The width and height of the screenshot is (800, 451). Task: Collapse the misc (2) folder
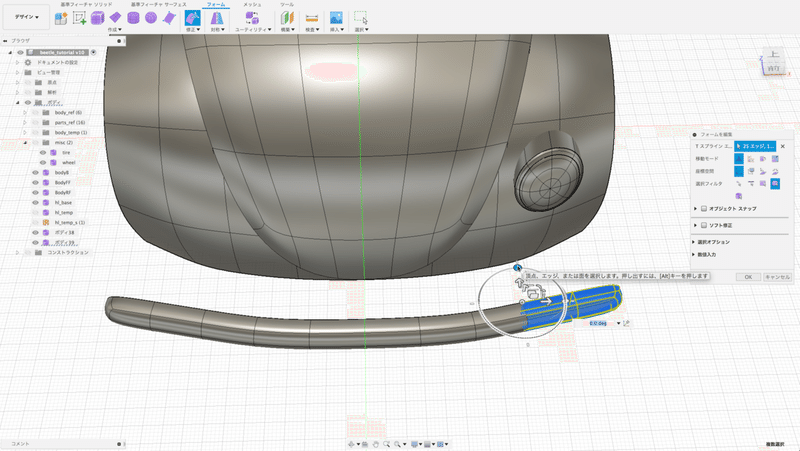25,143
